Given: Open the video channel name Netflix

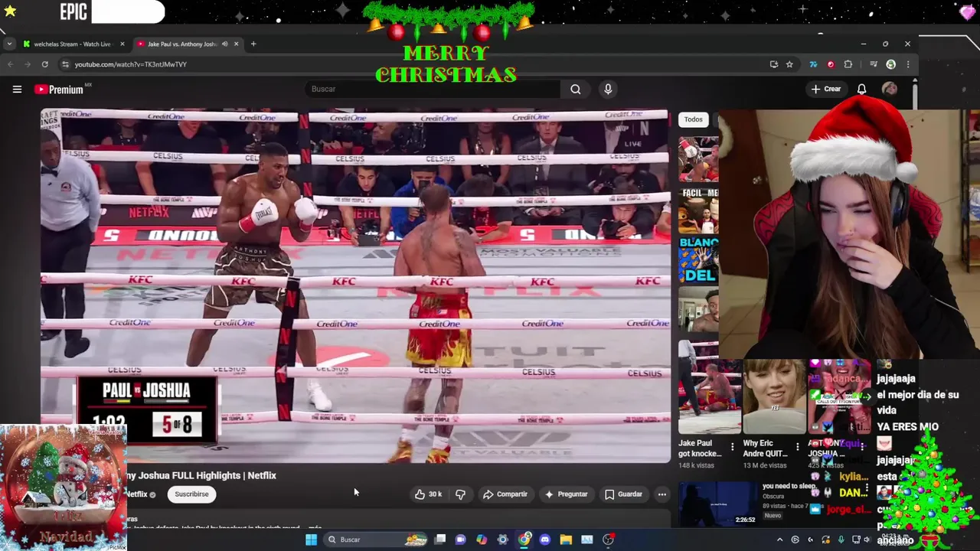Looking at the screenshot, I should [x=137, y=494].
